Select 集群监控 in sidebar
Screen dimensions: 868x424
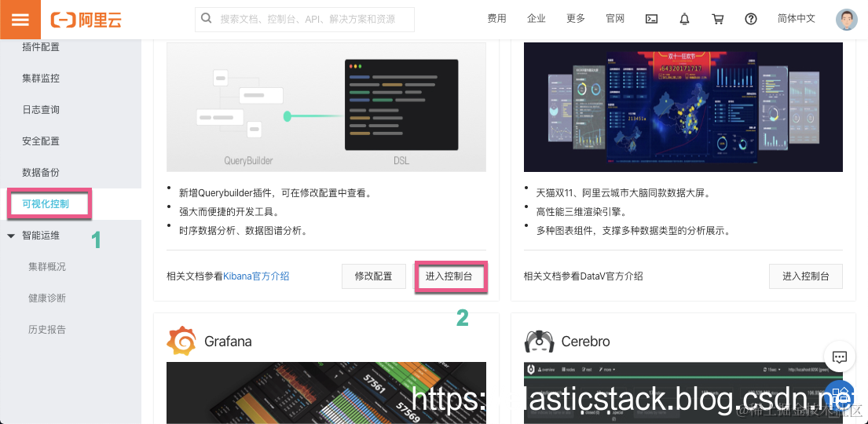(40, 79)
